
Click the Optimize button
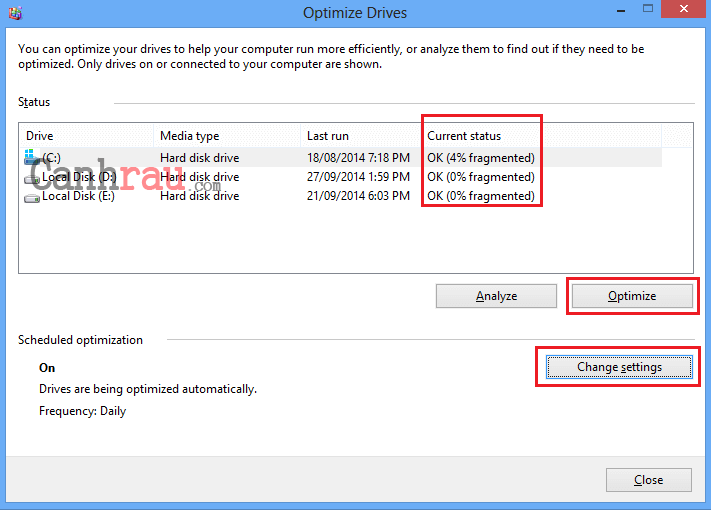click(632, 296)
